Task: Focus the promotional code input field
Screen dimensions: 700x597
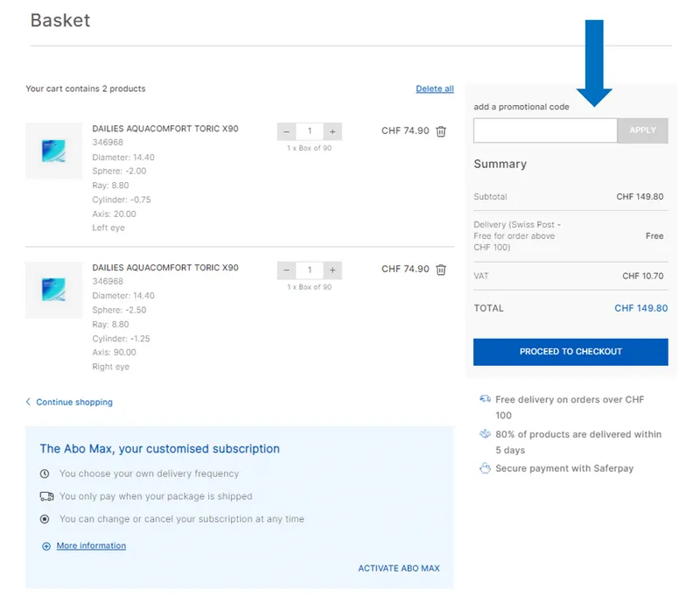Action: point(545,130)
